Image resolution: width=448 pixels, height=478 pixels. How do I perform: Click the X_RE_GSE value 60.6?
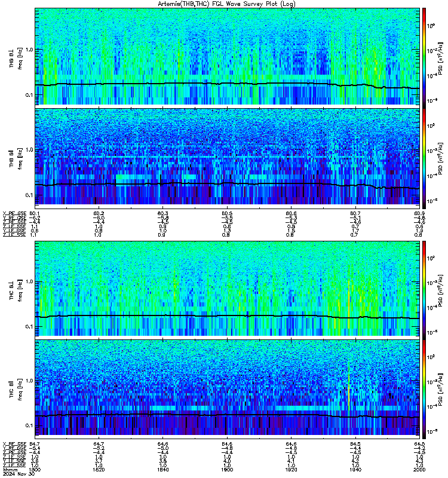coord(291,213)
